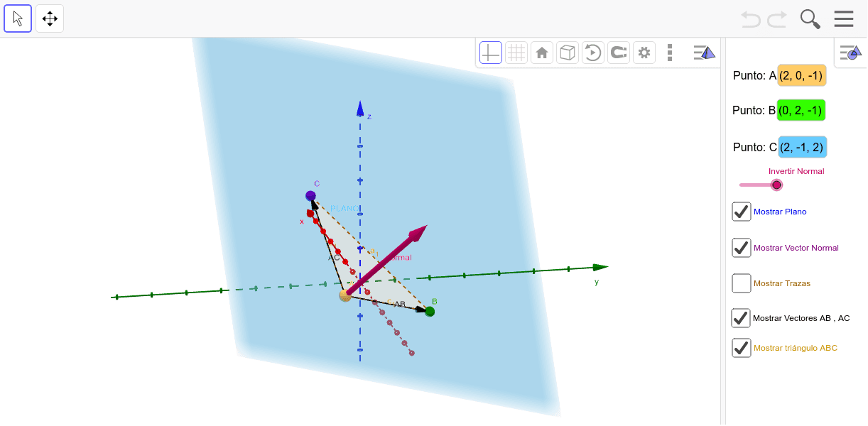868x426 pixels.
Task: Disable Mostrar Vector Normal checkbox
Action: [x=742, y=248]
